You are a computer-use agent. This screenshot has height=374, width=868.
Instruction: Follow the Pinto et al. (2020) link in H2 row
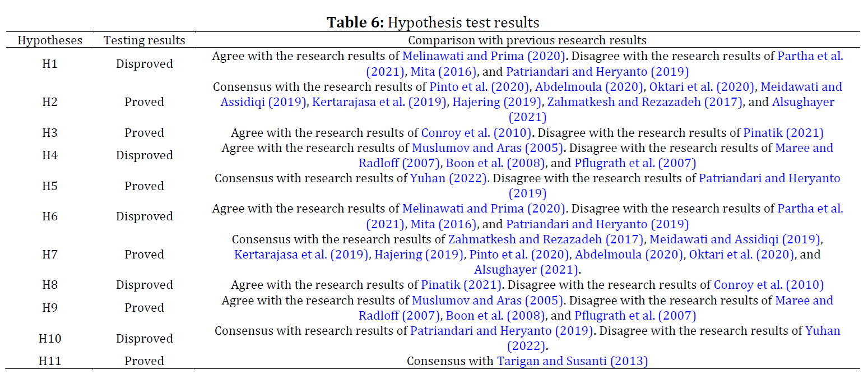(x=479, y=87)
